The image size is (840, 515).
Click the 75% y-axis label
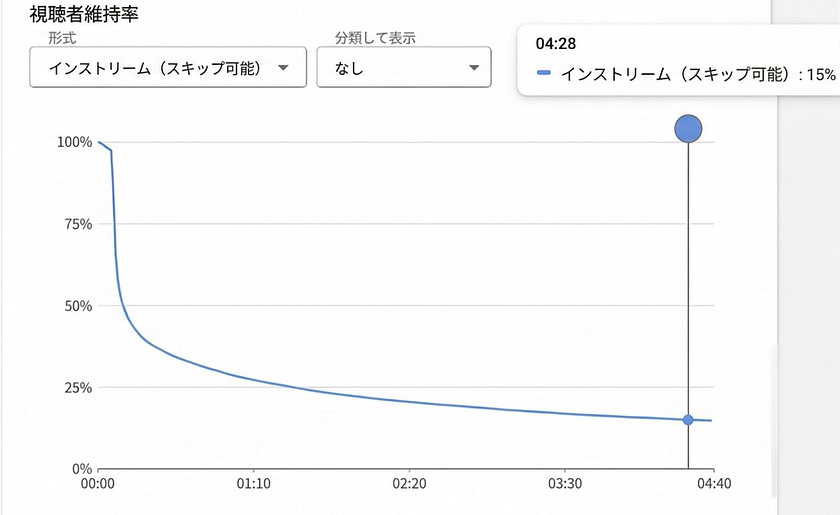click(x=79, y=224)
